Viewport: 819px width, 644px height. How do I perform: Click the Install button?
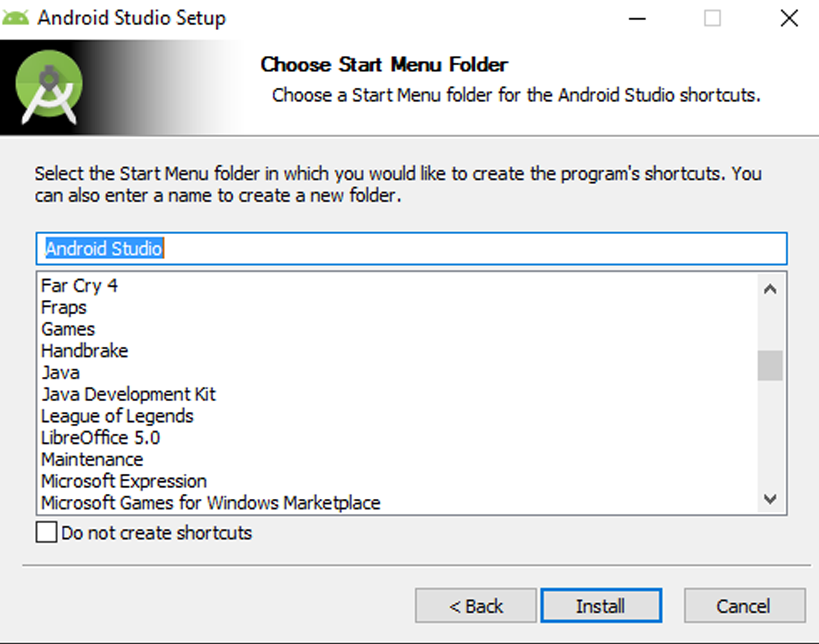[601, 606]
